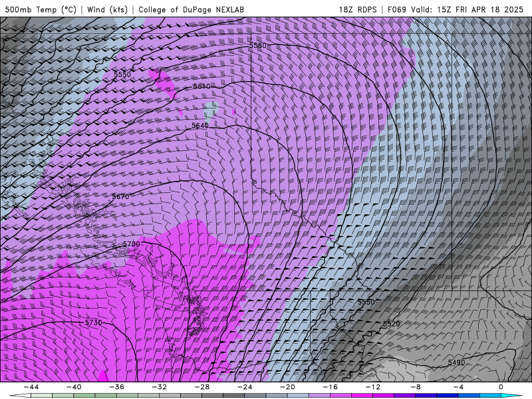Pick the pale green swatch under -44
532x399 pixels.
click(42, 396)
